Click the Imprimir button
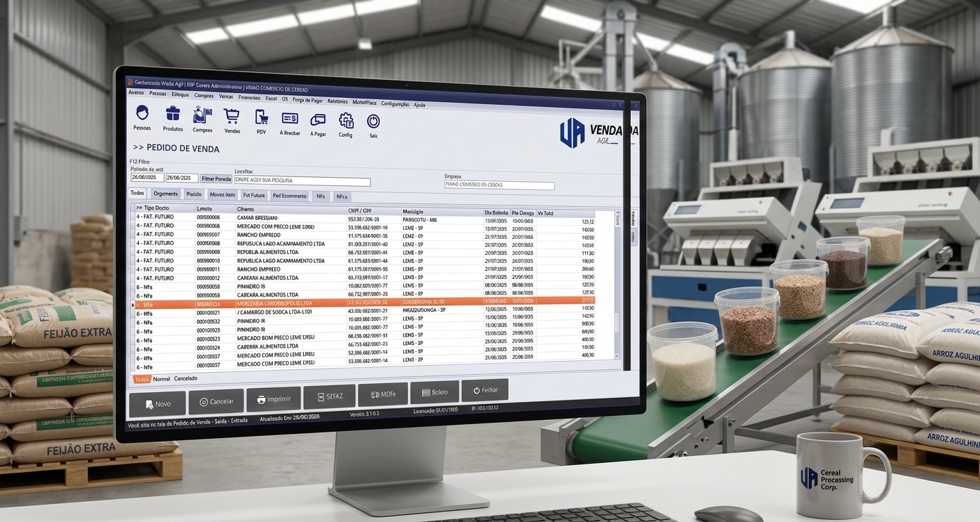Screen dimensions: 980x522 (x=273, y=399)
